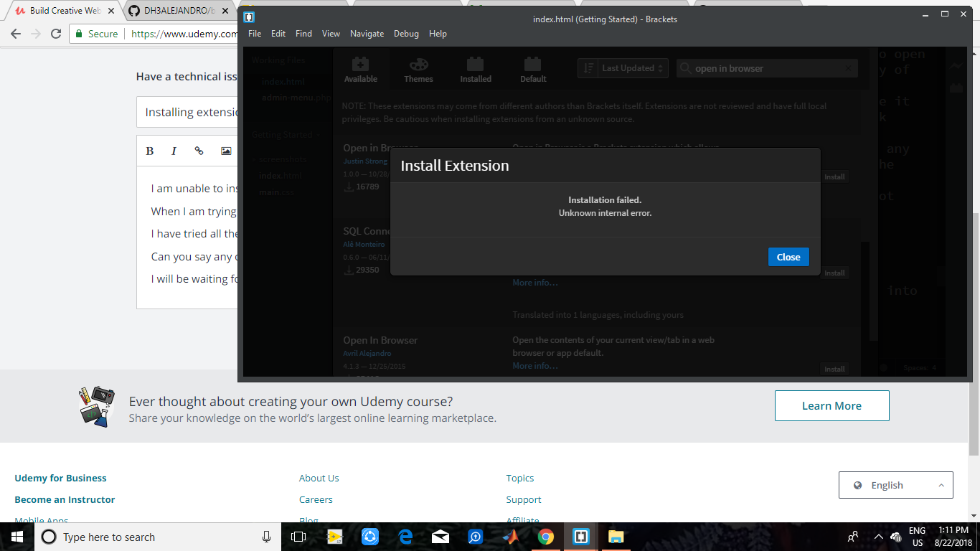This screenshot has height=551, width=980.
Task: Open More info for Open In Browser extension
Action: point(534,365)
